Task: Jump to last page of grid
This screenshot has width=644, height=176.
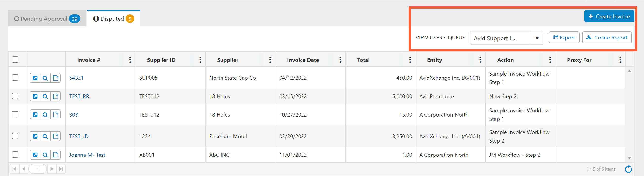Action: [x=61, y=169]
